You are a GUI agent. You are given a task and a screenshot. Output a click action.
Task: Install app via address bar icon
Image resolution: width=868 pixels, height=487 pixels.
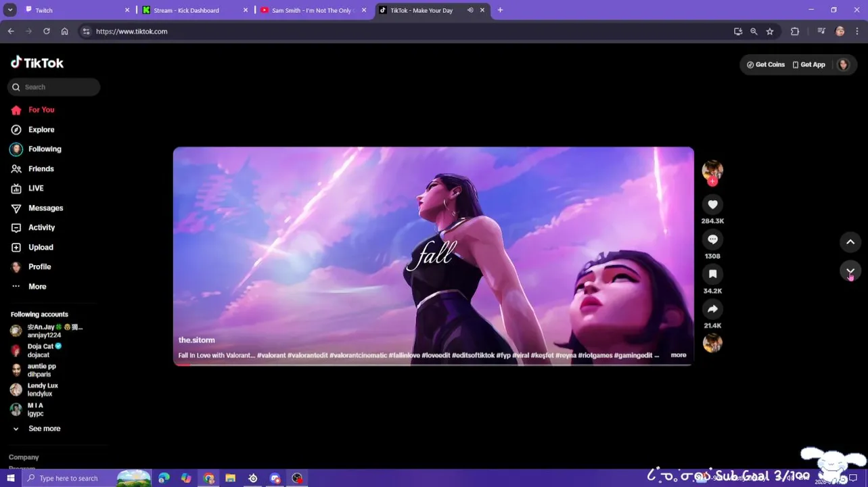tap(738, 31)
